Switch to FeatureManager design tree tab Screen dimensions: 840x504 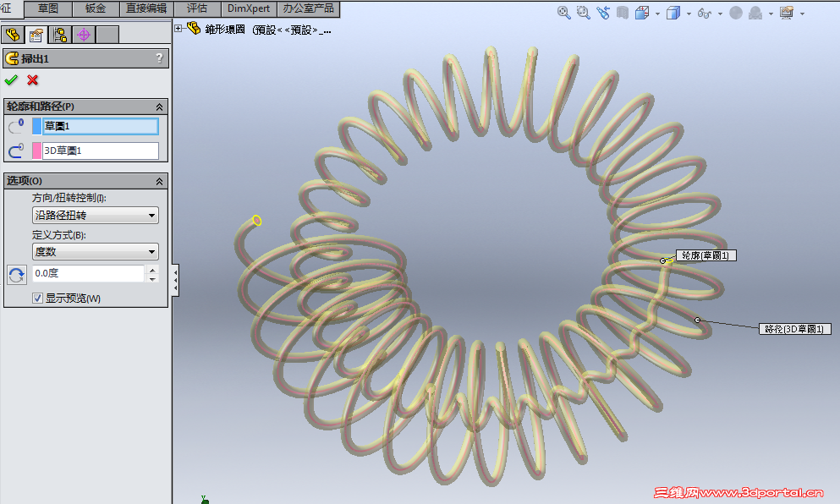[x=13, y=36]
